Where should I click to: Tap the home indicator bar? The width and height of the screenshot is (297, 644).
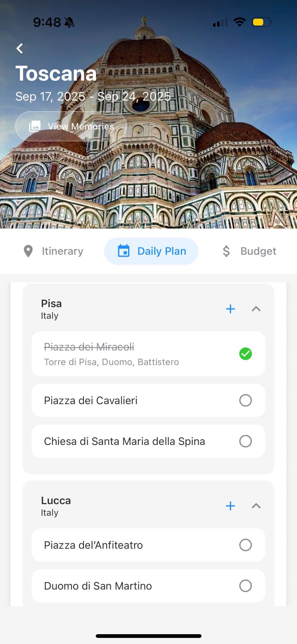[148, 636]
